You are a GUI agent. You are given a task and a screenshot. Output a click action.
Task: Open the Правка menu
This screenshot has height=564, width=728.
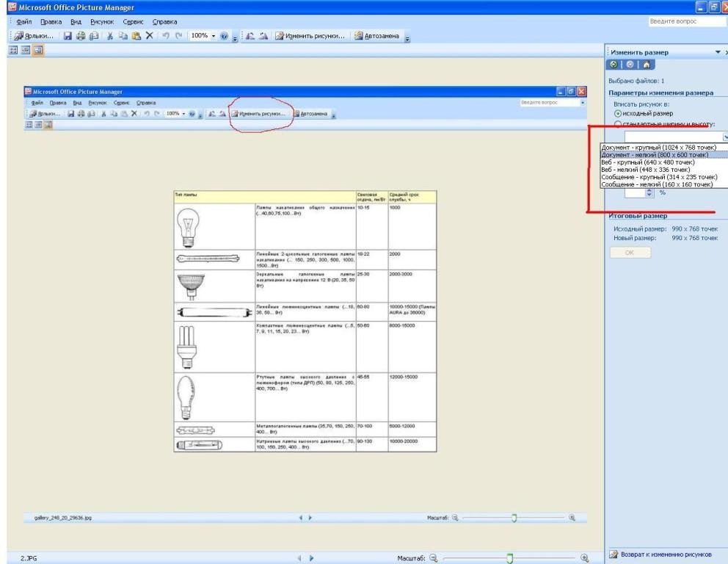[x=51, y=22]
